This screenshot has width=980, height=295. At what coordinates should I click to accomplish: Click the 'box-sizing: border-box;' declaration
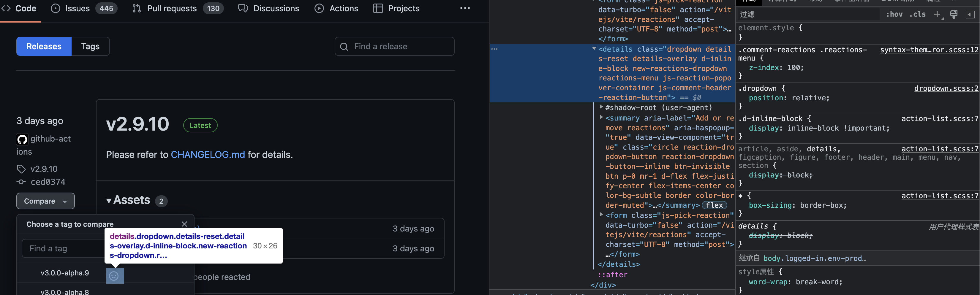point(798,205)
